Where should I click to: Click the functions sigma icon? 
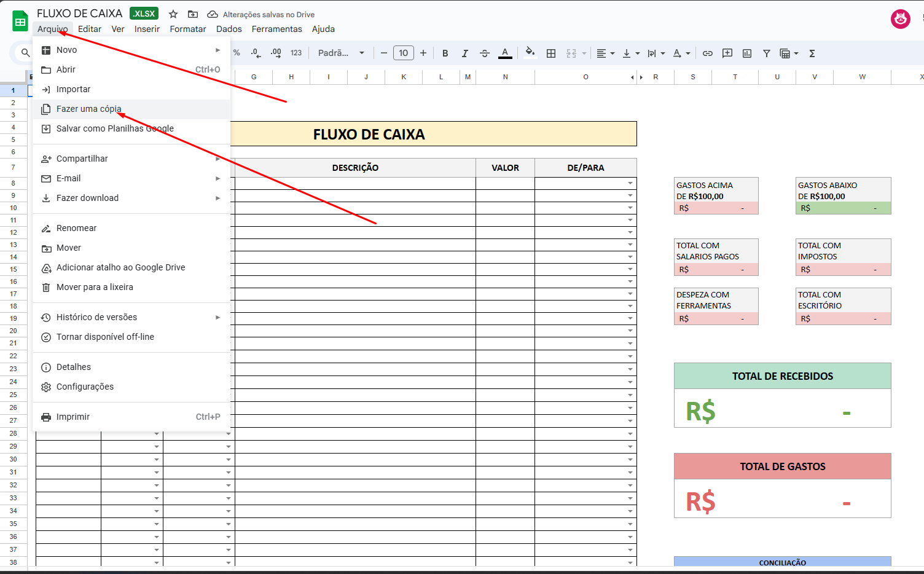click(812, 53)
